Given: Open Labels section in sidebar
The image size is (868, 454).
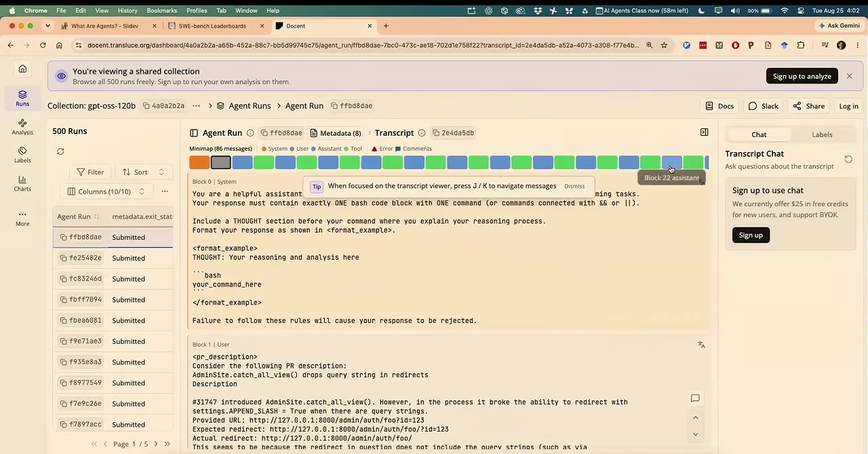Looking at the screenshot, I should coord(22,155).
